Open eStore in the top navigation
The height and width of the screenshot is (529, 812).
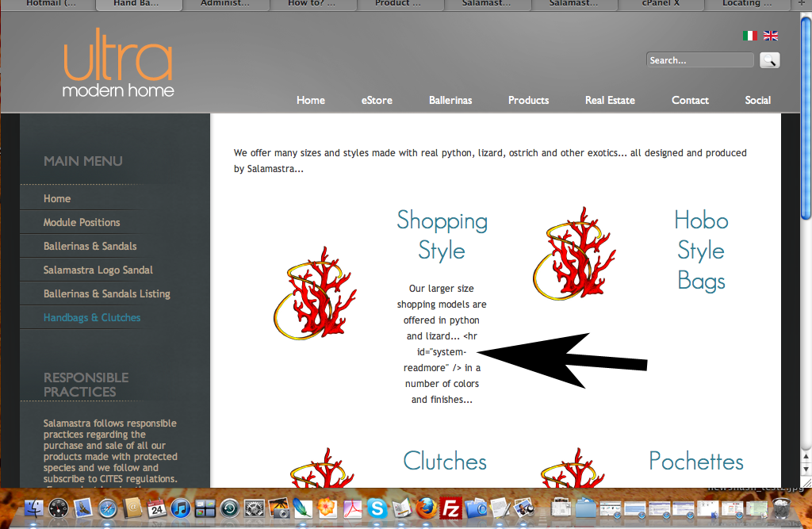click(x=377, y=100)
